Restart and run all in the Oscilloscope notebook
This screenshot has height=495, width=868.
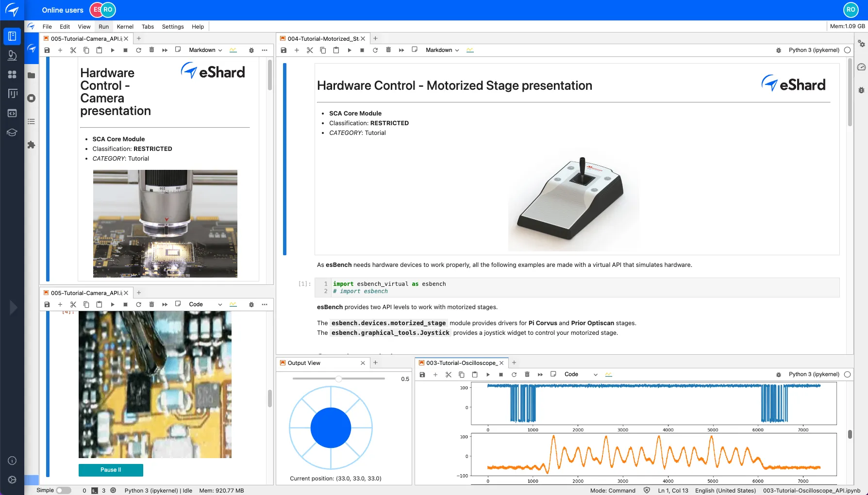coord(540,374)
